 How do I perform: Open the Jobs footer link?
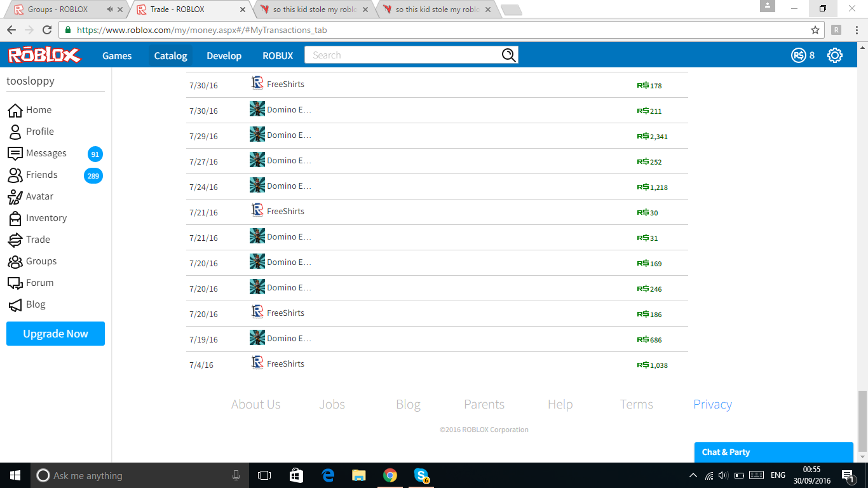click(332, 404)
